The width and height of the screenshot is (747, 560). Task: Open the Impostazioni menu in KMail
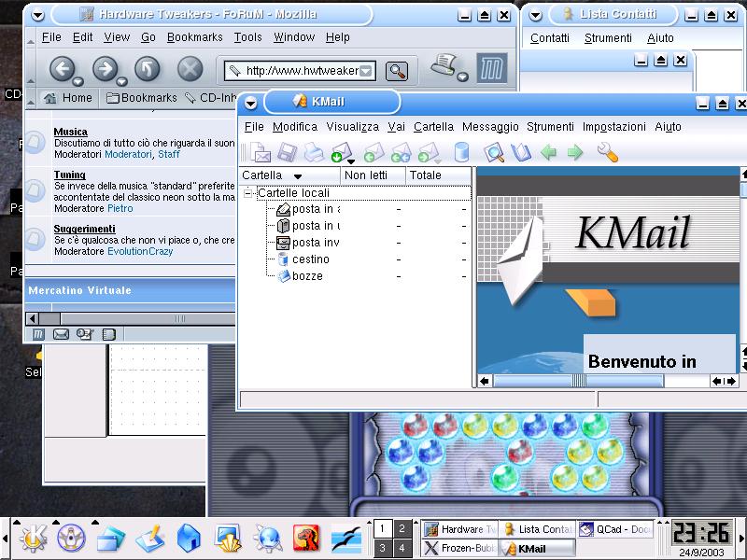coord(614,127)
